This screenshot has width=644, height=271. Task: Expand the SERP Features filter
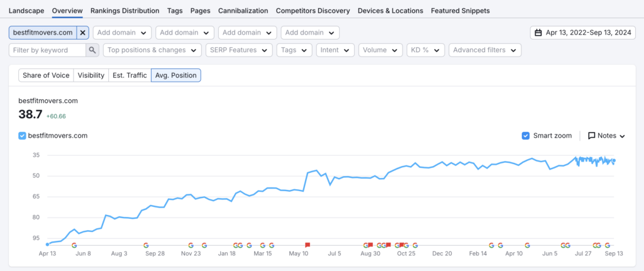coord(239,50)
